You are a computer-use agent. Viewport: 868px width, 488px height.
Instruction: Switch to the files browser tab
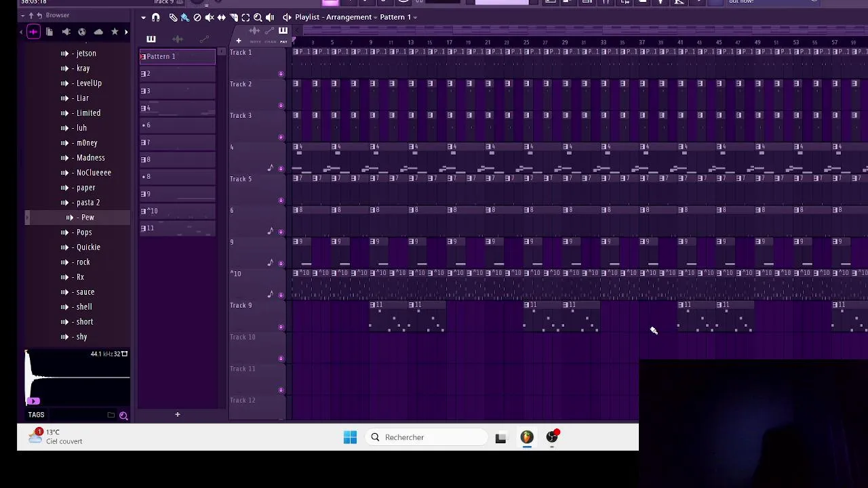50,32
